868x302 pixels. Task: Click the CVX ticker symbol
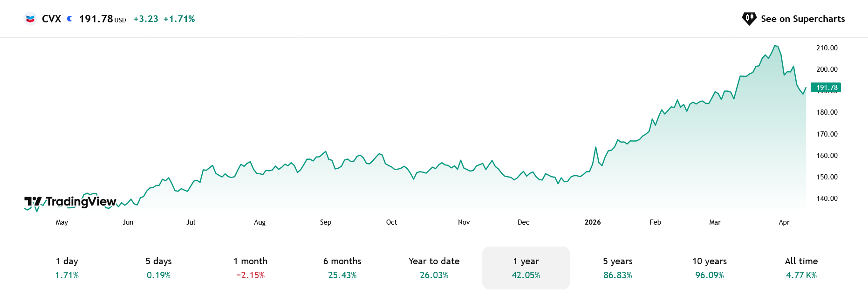click(51, 19)
